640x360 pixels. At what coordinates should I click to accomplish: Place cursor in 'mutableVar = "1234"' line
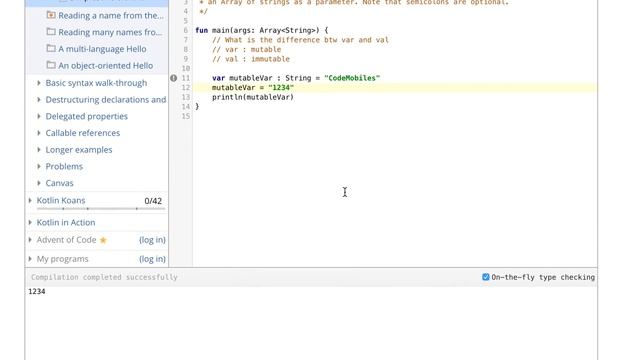tap(253, 88)
